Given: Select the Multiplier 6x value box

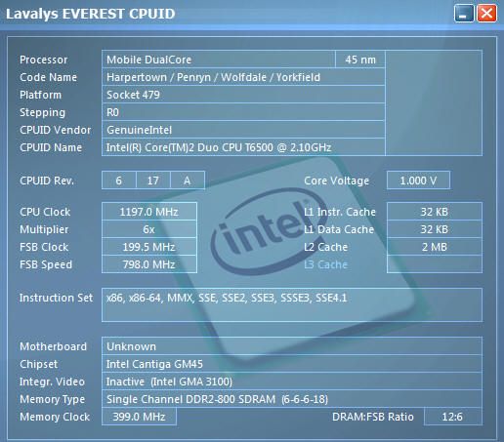Looking at the screenshot, I should click(x=149, y=229).
